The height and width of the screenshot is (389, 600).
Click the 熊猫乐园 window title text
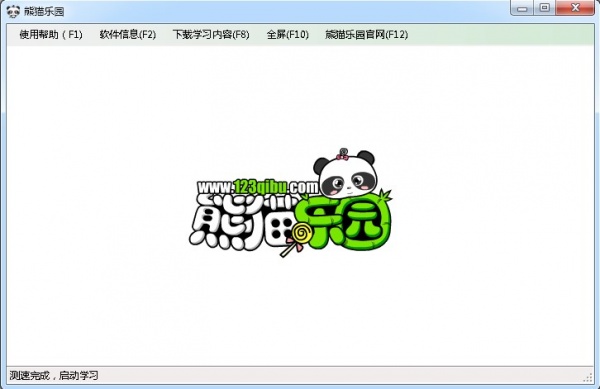click(x=44, y=11)
